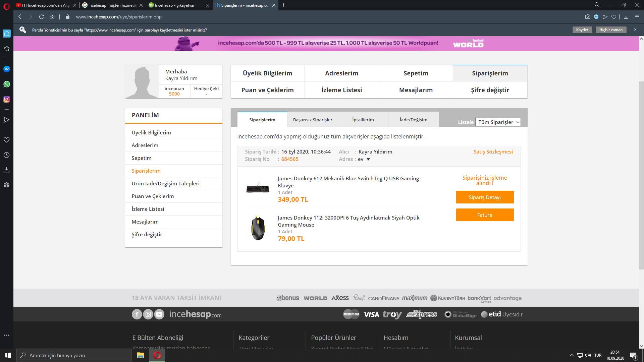The image size is (644, 362).
Task: Switch to the Başarısız Siparişler tab
Action: coord(313,120)
